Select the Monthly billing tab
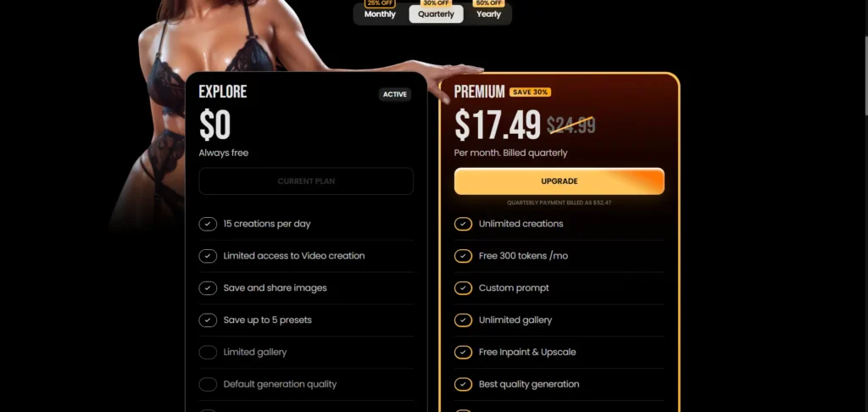 pyautogui.click(x=380, y=14)
